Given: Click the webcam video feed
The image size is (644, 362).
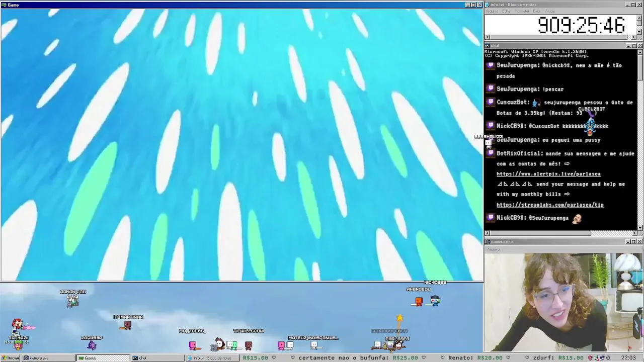Looking at the screenshot, I should pos(564,302).
